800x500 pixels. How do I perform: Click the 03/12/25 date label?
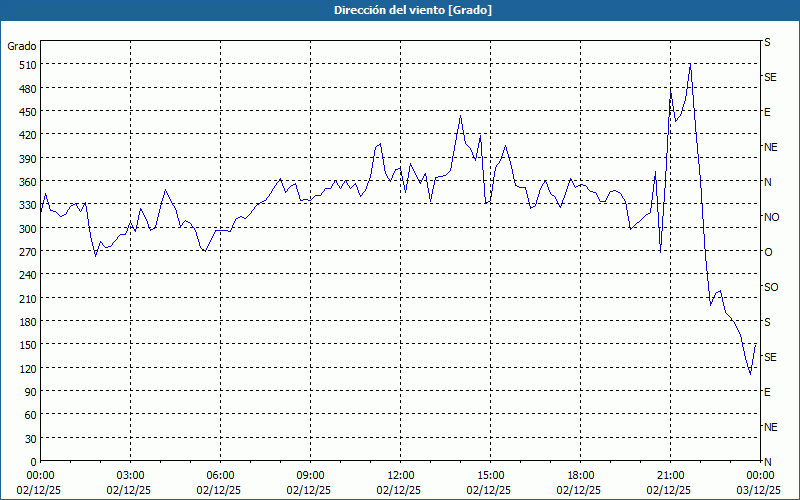tap(759, 490)
